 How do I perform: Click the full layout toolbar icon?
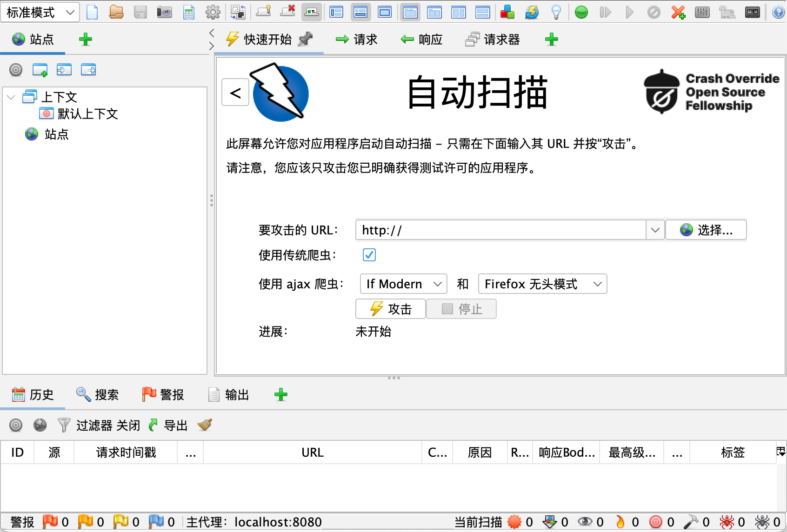tap(385, 12)
